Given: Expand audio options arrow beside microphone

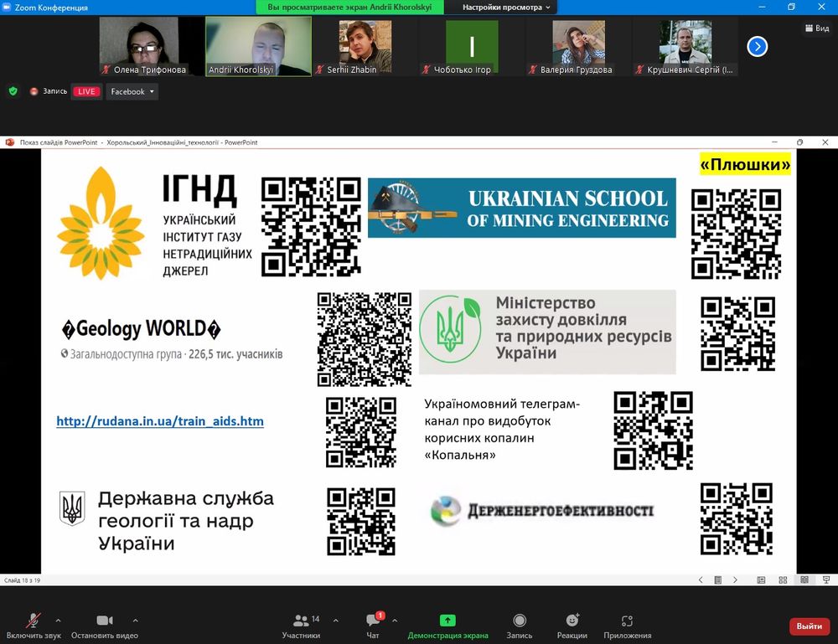Looking at the screenshot, I should (x=58, y=621).
